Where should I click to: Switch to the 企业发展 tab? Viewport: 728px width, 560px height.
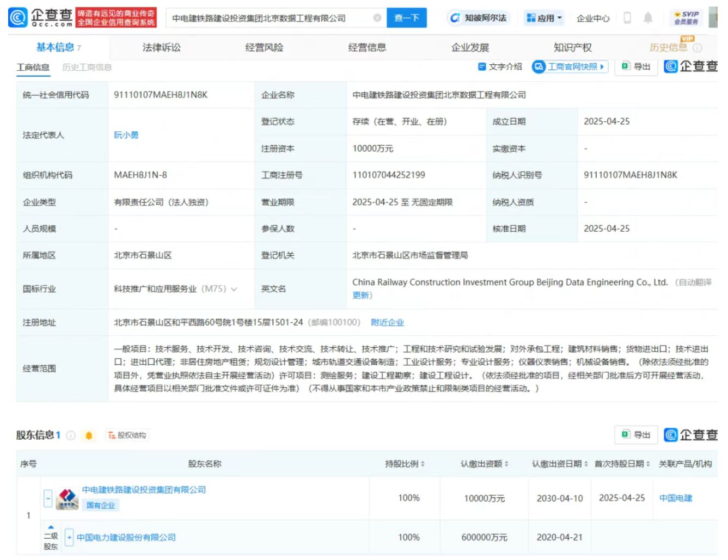(x=470, y=47)
